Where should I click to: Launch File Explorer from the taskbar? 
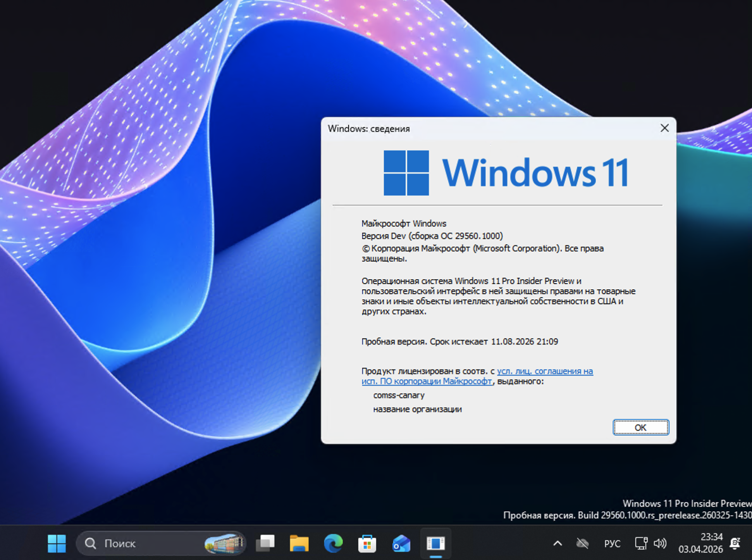click(x=299, y=543)
